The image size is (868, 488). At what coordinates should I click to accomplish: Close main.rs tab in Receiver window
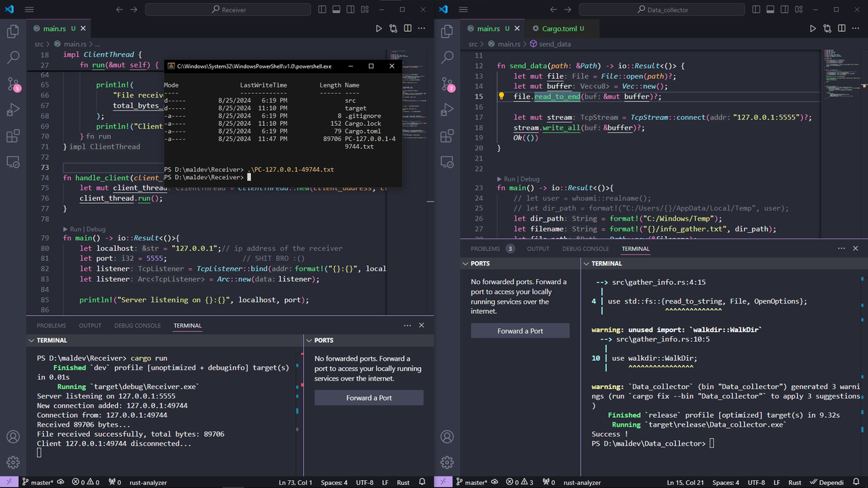coord(83,28)
